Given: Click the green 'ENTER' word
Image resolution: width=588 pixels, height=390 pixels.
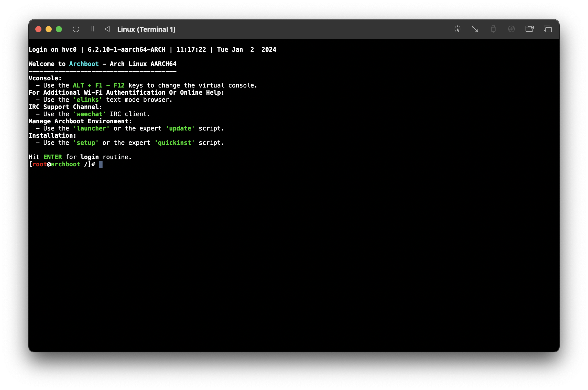Looking at the screenshot, I should point(53,157).
